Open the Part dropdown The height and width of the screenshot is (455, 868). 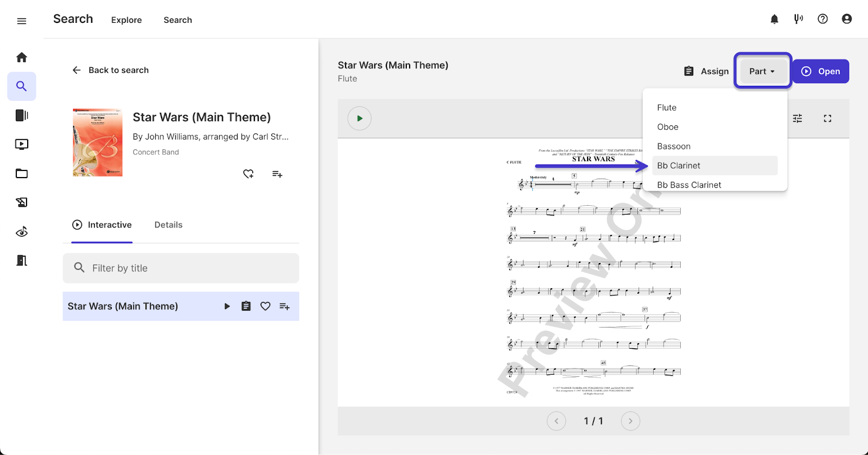point(762,71)
